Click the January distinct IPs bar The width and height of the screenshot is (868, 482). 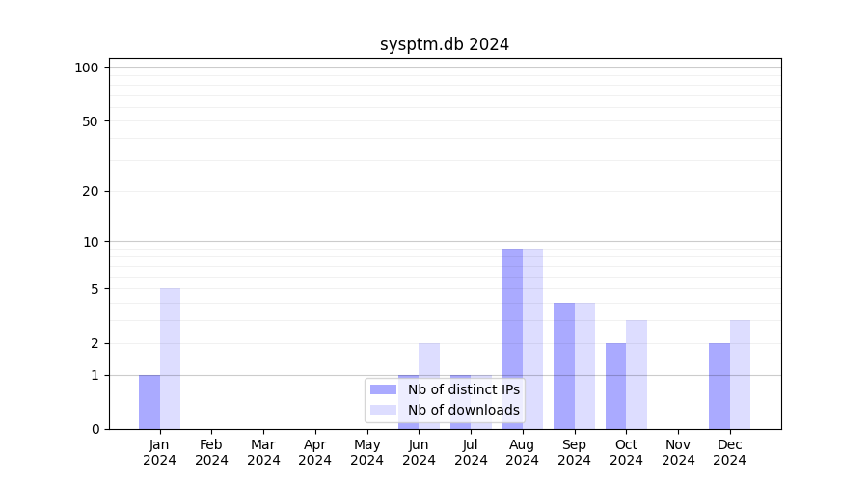point(149,402)
